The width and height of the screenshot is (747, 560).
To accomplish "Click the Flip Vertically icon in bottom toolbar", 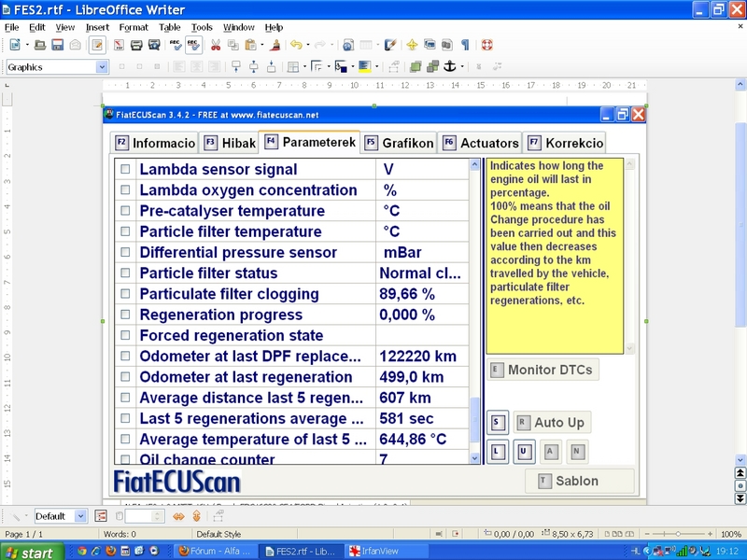I will coord(196,516).
